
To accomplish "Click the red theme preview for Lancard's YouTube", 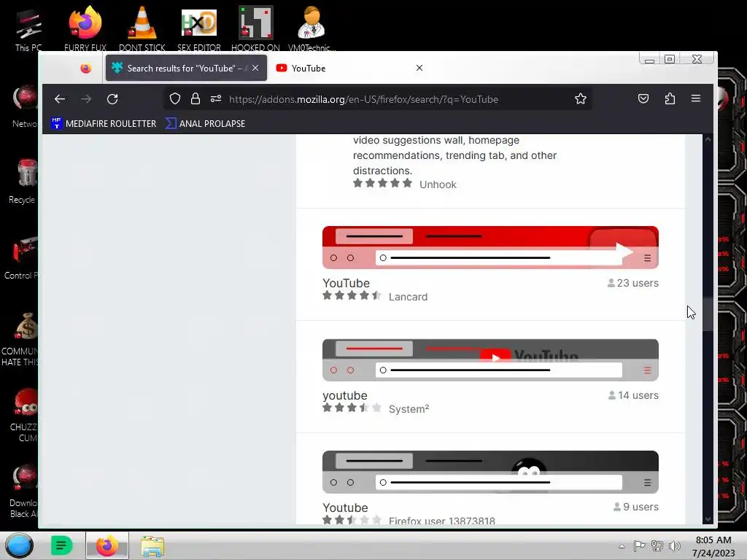I will click(490, 248).
